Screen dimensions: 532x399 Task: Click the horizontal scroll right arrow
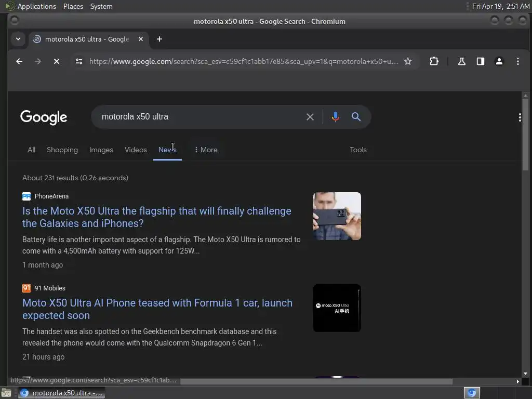coord(518,381)
